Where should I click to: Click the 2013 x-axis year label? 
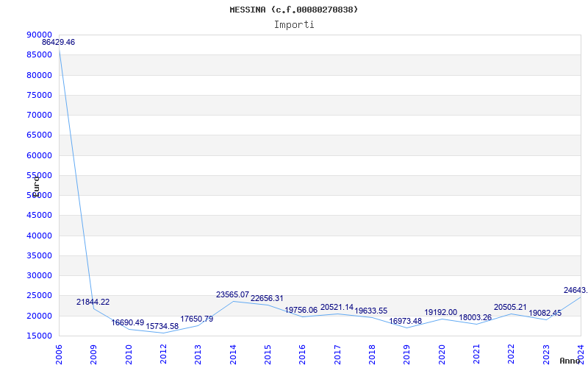pos(198,355)
